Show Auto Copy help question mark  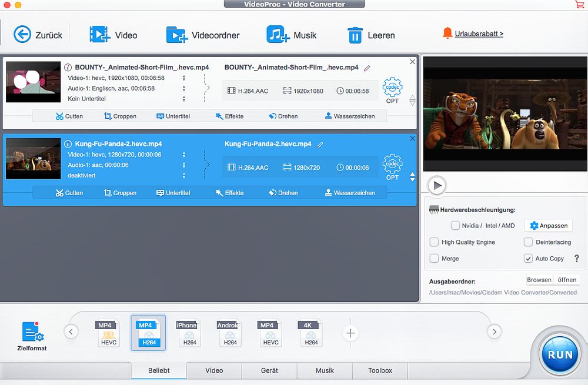pyautogui.click(x=577, y=258)
